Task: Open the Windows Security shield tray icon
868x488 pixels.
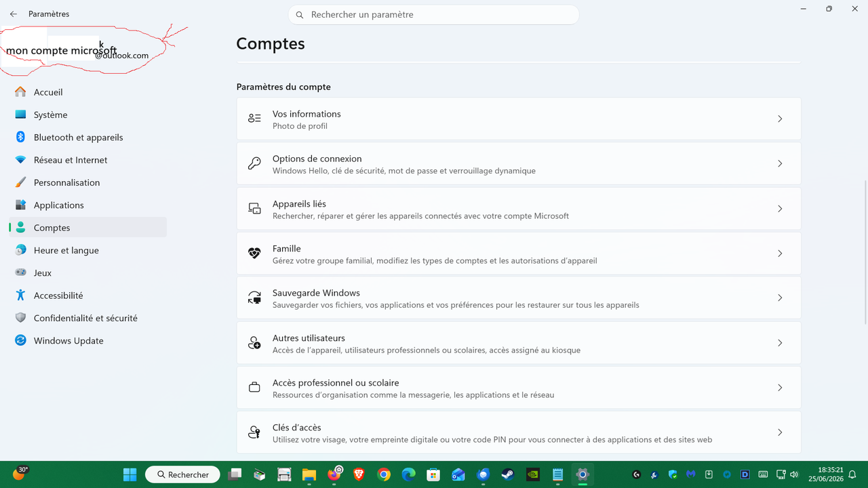Action: [673, 474]
